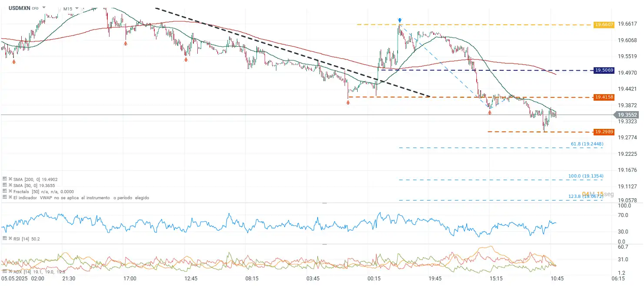Remove the ADX indicator panel

10,272
